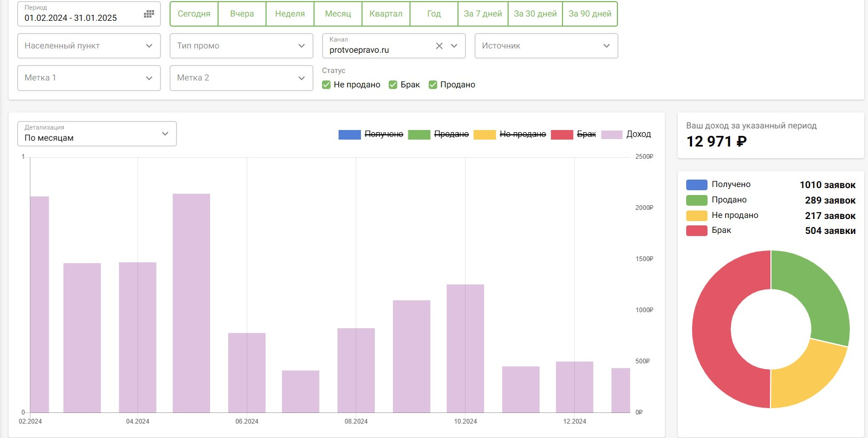This screenshot has width=868, height=438.
Task: Toggle the Получено legend series
Action: [x=371, y=134]
